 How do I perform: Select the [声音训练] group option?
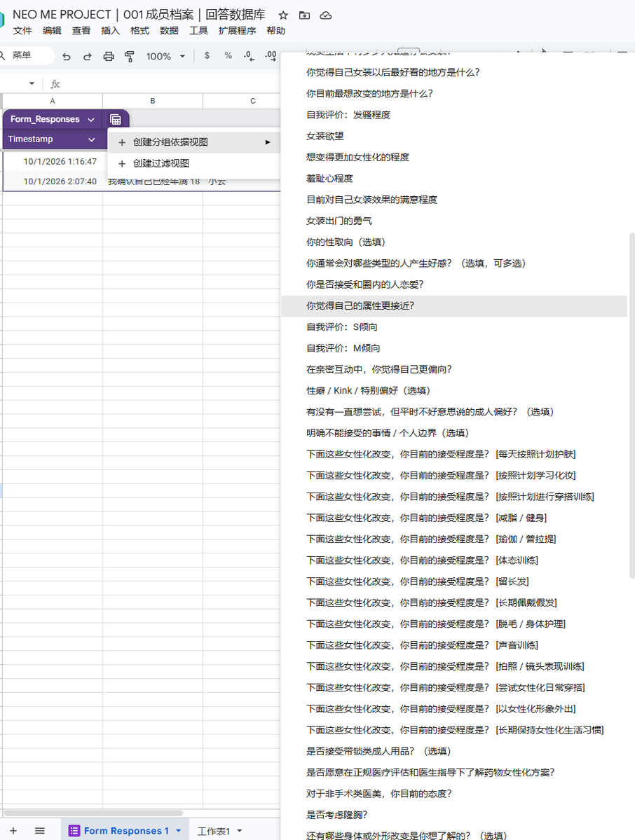click(454, 645)
